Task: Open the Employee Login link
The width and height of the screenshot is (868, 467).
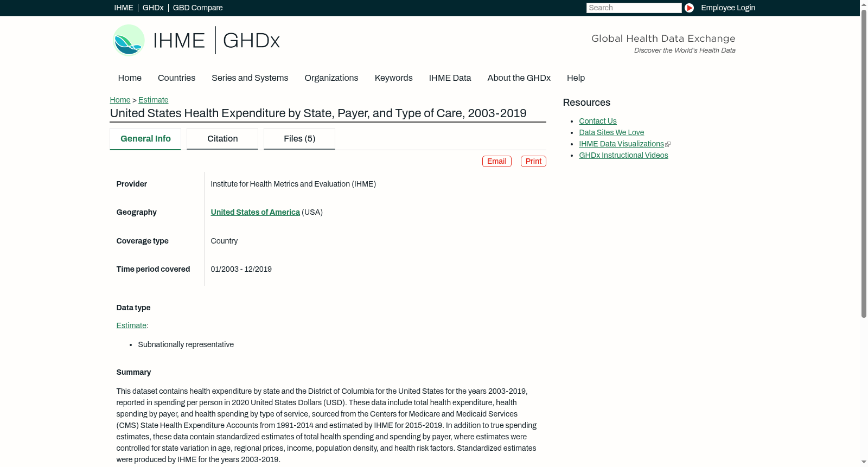Action: (x=728, y=8)
